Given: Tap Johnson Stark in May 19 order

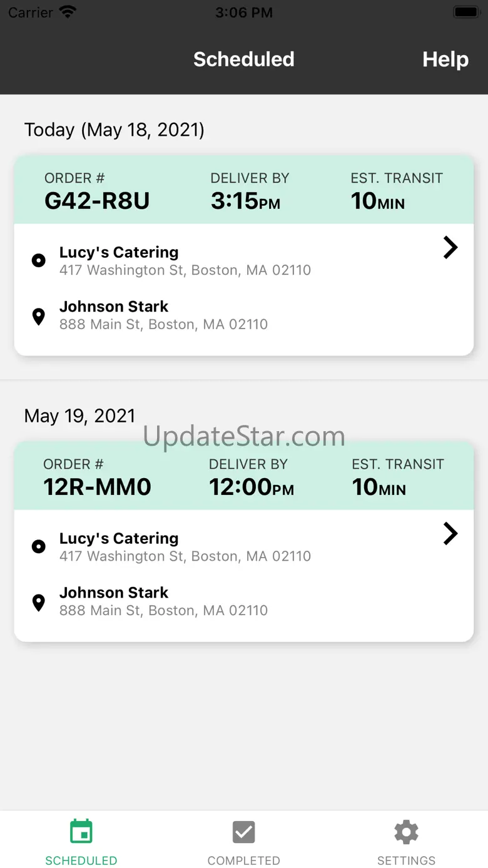Looking at the screenshot, I should coord(114,593).
